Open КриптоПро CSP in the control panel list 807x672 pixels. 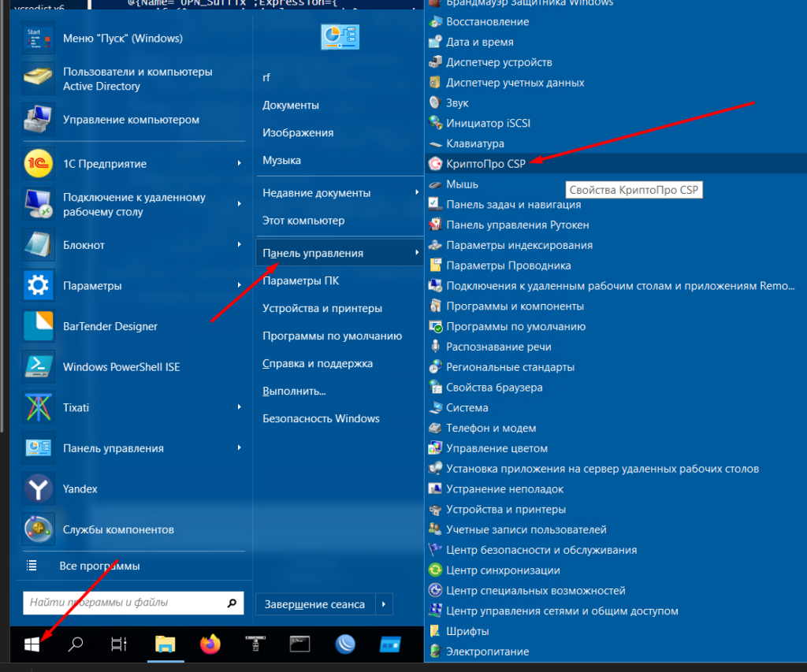(485, 164)
